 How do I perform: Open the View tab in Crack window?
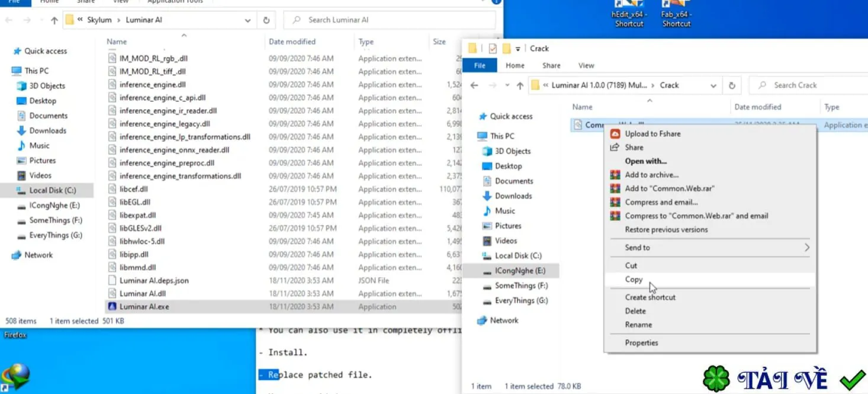pos(586,65)
